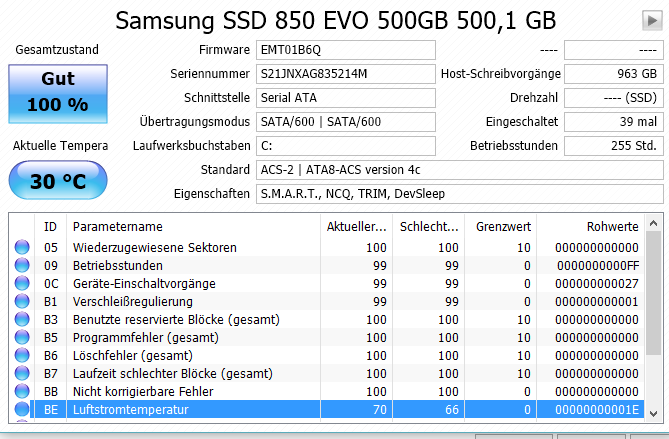
Task: Select the Benutzte reservierte Blöcke (gesamt) row
Action: [326, 319]
